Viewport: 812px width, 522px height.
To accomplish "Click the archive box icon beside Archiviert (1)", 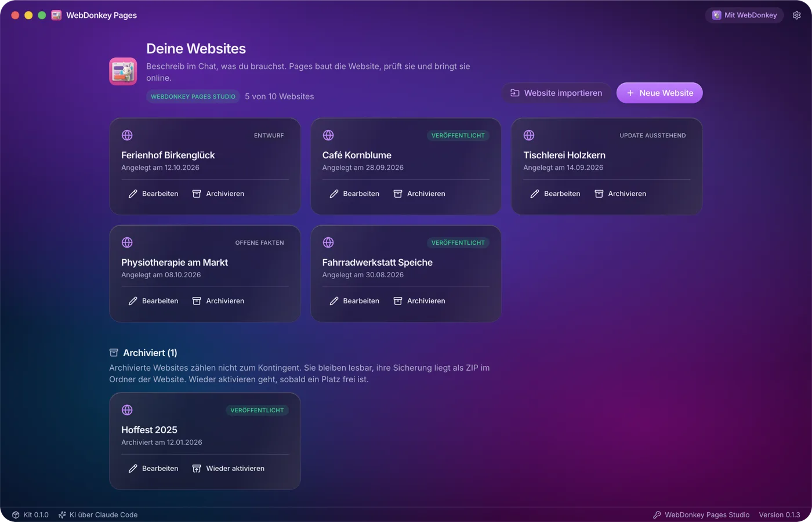I will (114, 353).
